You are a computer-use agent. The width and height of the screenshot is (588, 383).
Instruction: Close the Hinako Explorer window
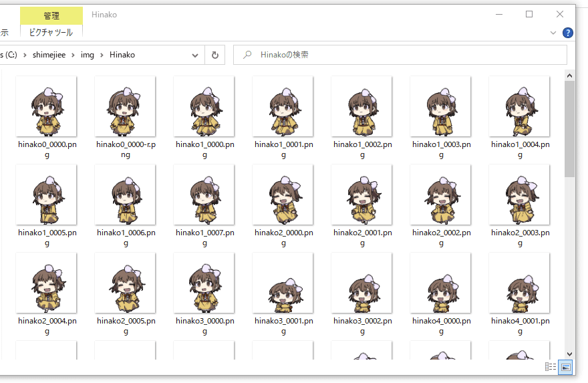560,14
